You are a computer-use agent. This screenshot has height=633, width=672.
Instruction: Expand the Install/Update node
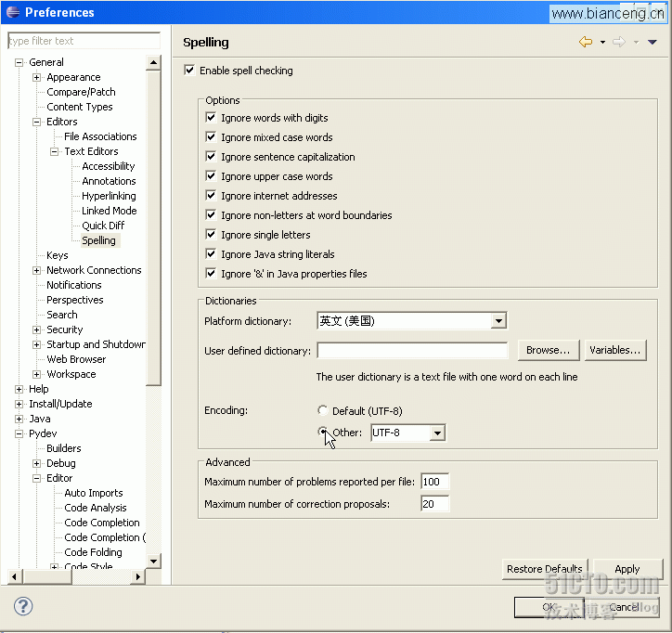(x=19, y=404)
